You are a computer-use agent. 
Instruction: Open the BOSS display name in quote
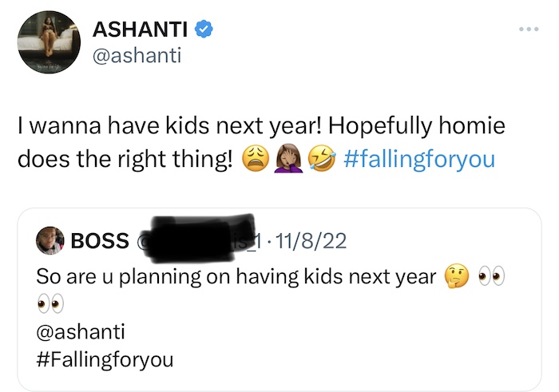100,240
